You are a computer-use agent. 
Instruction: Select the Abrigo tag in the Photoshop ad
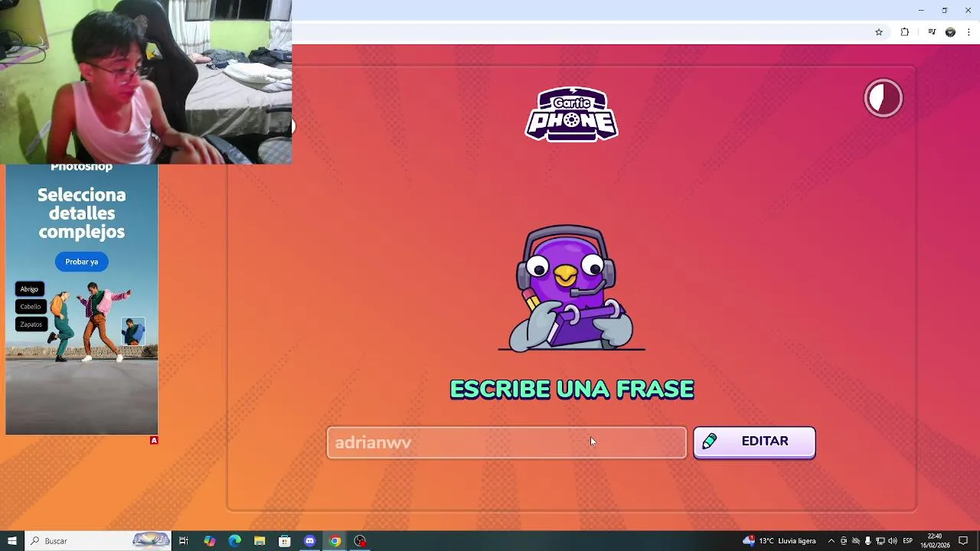click(x=29, y=289)
